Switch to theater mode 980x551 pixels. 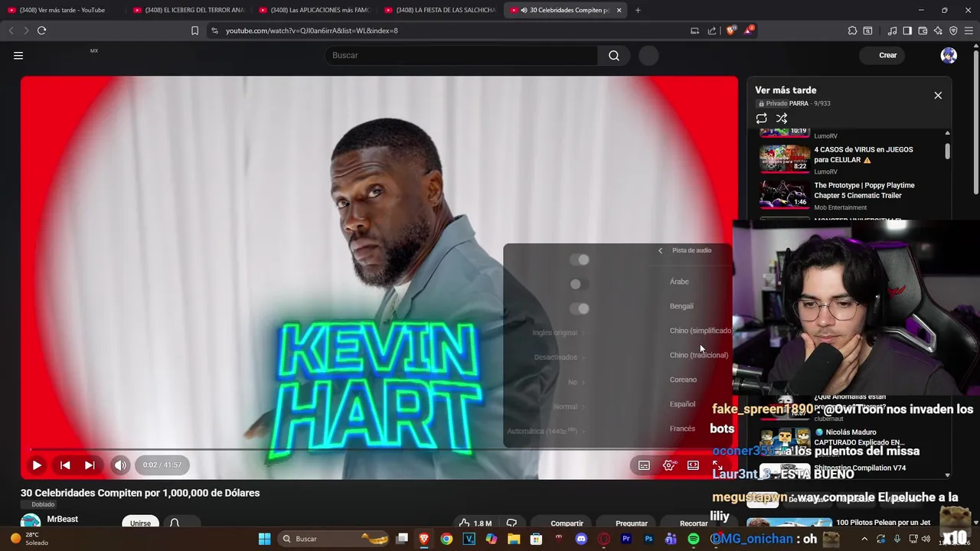click(693, 465)
